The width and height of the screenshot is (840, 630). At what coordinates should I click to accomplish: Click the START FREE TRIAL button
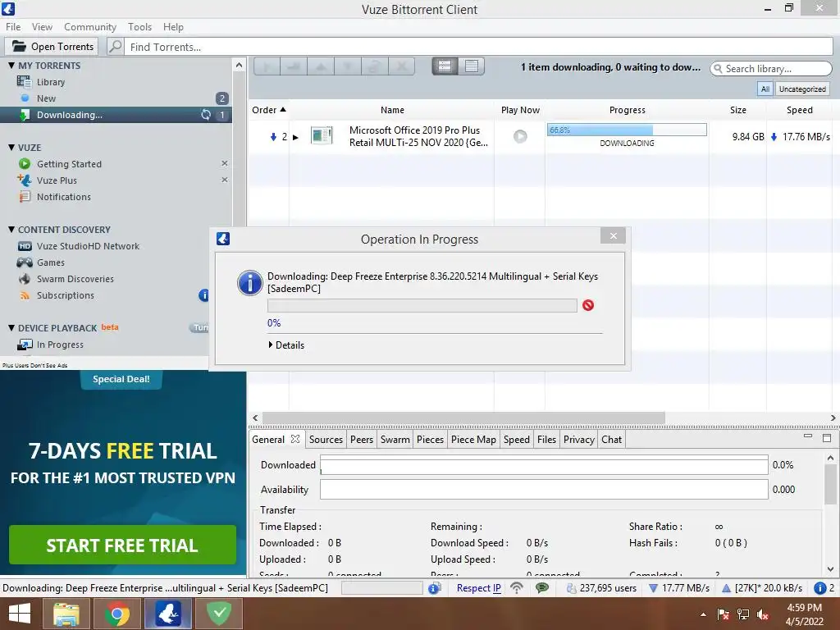(x=123, y=545)
